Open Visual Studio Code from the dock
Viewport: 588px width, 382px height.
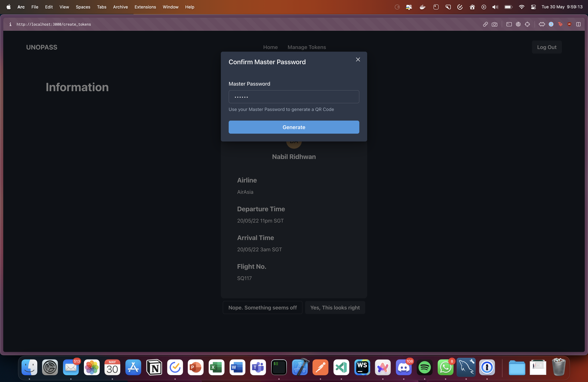click(341, 367)
